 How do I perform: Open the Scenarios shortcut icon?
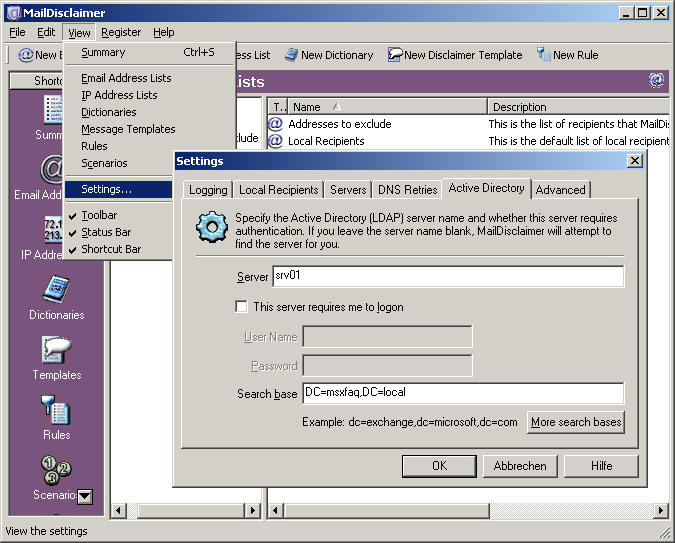pos(56,469)
